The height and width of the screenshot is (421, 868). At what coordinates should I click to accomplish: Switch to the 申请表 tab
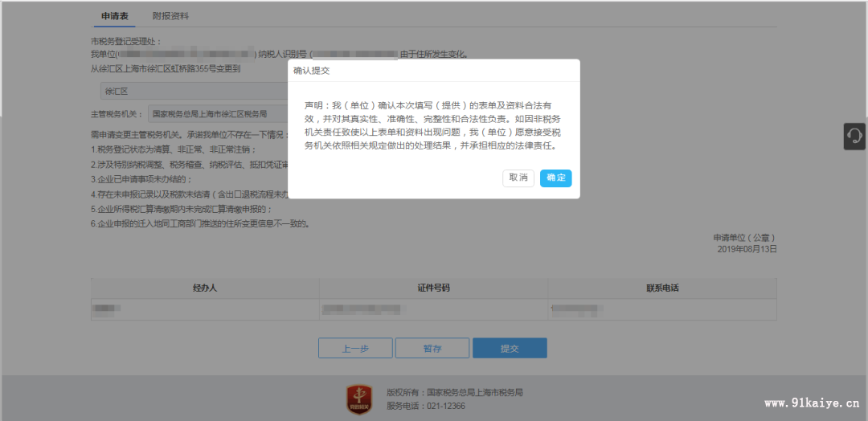pyautogui.click(x=115, y=16)
